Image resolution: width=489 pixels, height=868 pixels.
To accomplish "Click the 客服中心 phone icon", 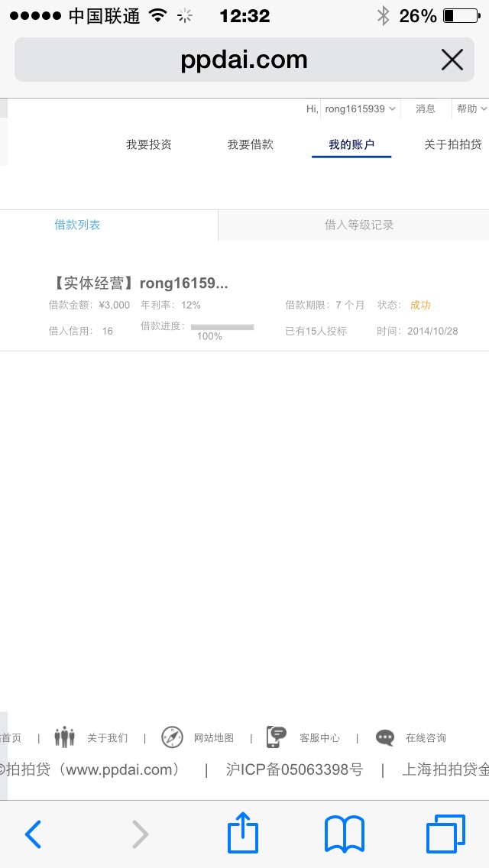I will 277,737.
